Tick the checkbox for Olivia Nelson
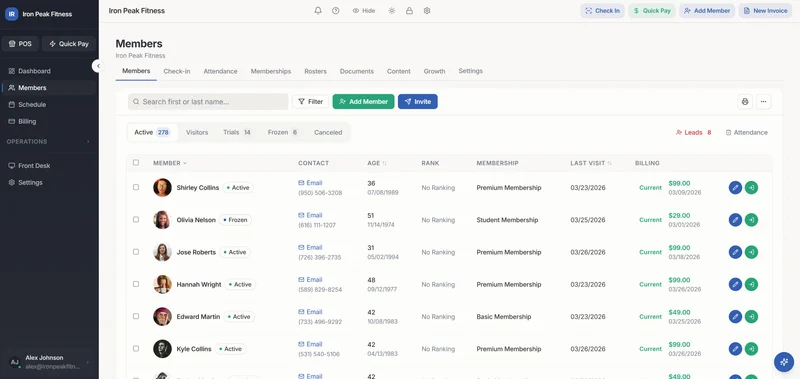 point(136,219)
